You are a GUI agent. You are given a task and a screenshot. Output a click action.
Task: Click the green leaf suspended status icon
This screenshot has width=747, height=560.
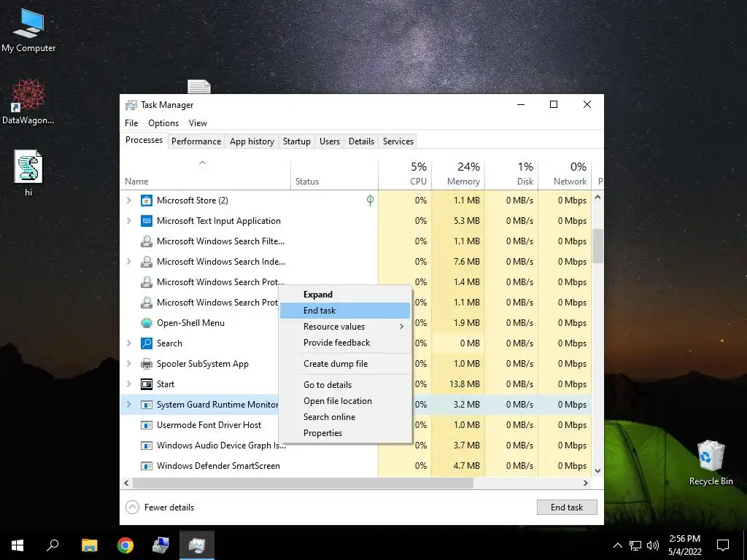click(x=370, y=201)
